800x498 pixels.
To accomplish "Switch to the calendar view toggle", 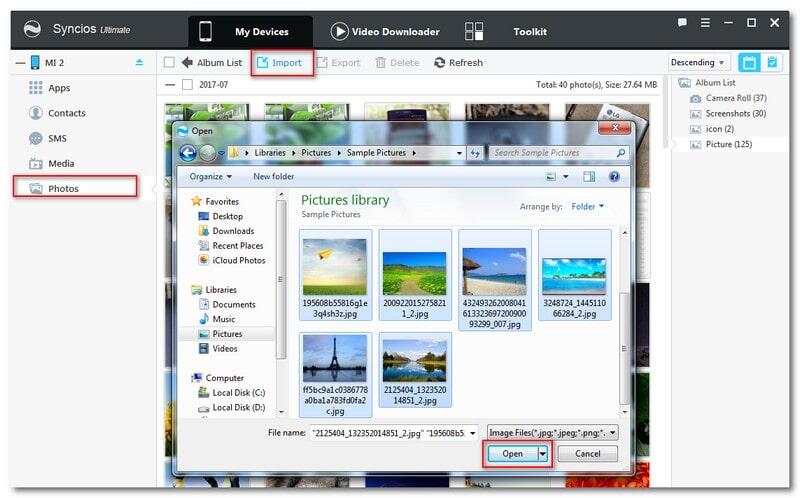I will [x=748, y=62].
